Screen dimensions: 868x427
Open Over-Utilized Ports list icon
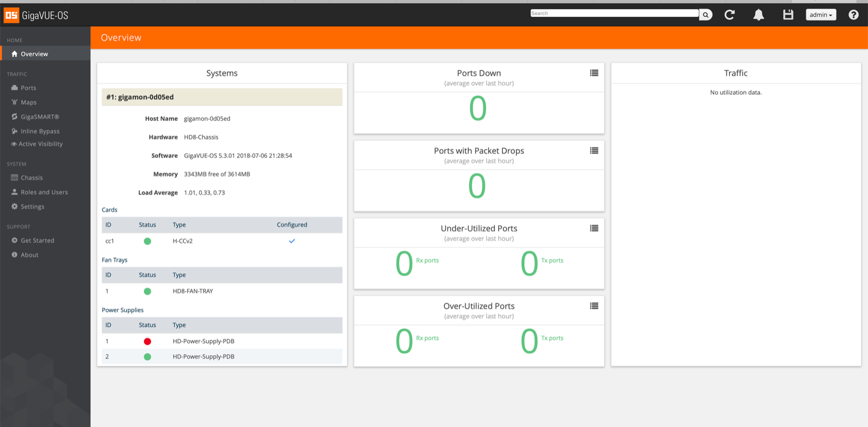point(594,305)
